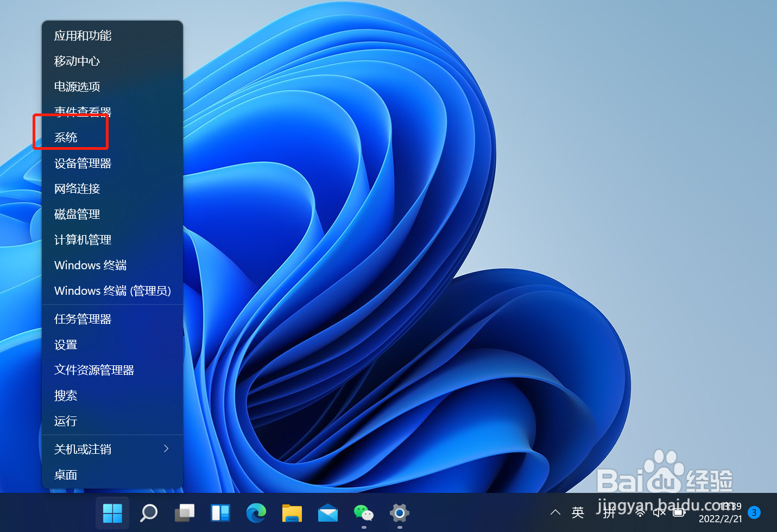The width and height of the screenshot is (777, 532).
Task: Open Settings via the gear icon
Action: coord(399,512)
